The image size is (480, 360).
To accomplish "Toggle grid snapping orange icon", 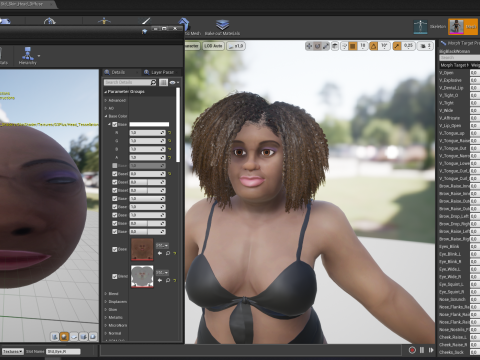I will click(x=353, y=46).
